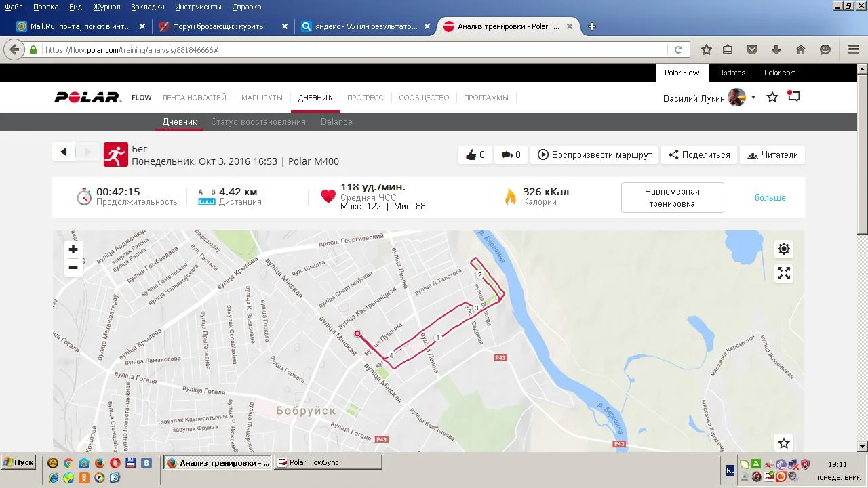Screen dimensions: 868x488
Task: Like the training with thumbs-up button
Action: [x=475, y=155]
